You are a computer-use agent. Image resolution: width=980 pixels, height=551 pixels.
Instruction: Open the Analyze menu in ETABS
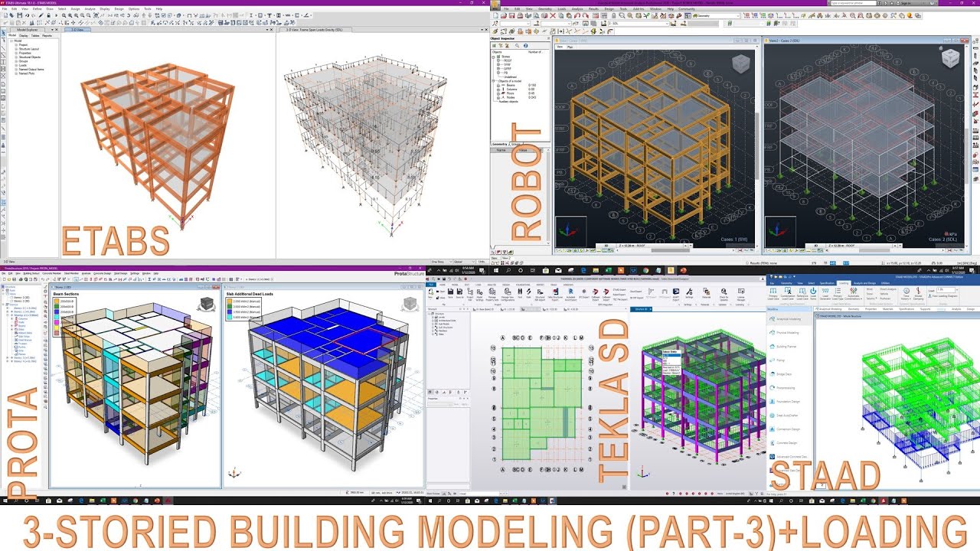(x=90, y=8)
